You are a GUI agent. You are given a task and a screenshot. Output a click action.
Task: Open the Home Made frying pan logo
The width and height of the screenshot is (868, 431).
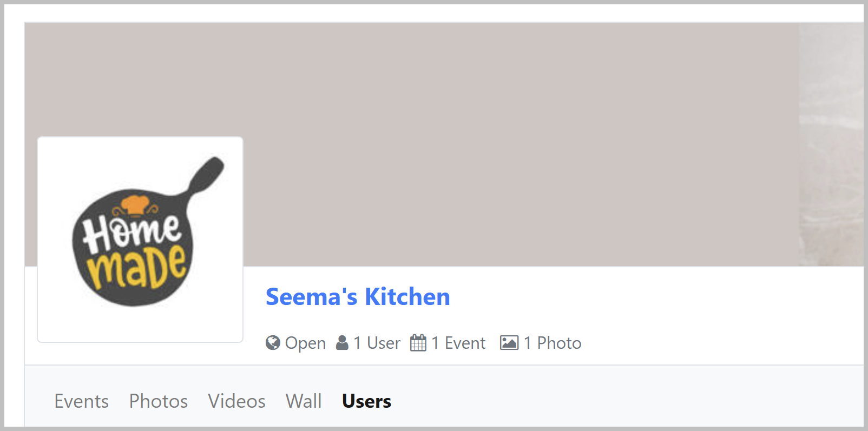140,240
